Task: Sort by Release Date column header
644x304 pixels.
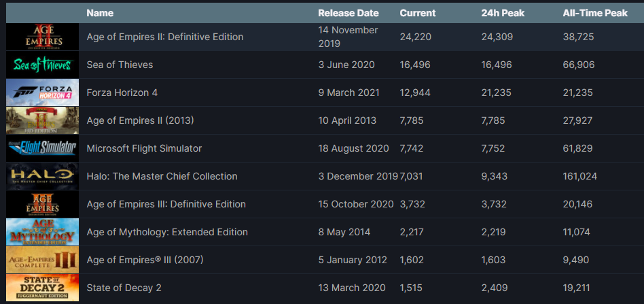Action: click(x=348, y=13)
